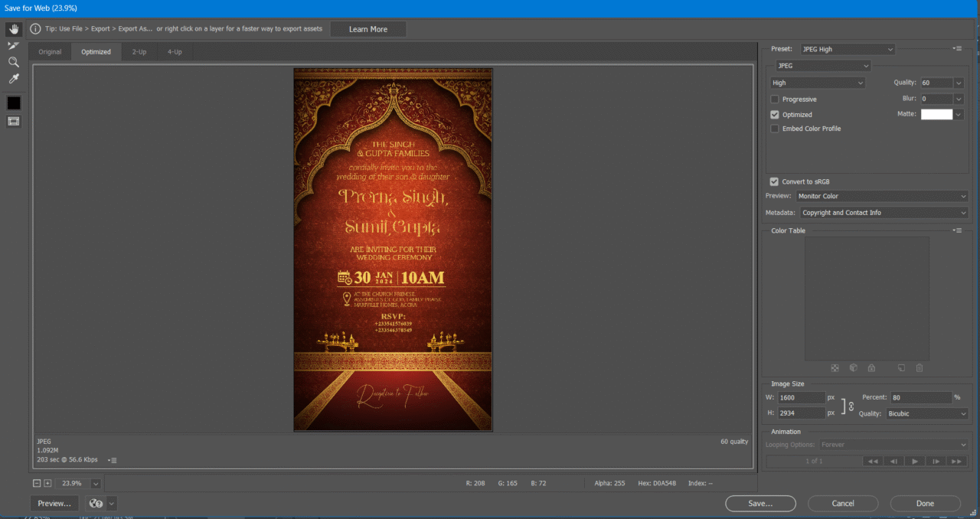Select the Eyedropper tool
This screenshot has width=980, height=519.
tap(13, 78)
